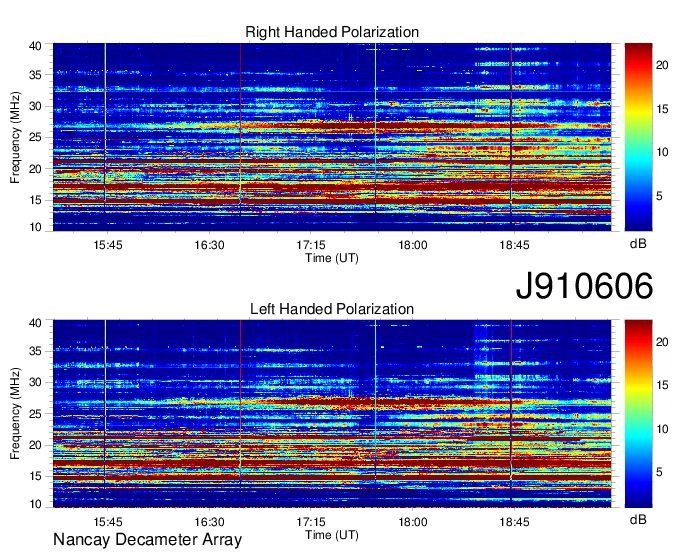Click the 40 MHz tick on bottom plot
This screenshot has width=680, height=552.
pyautogui.click(x=36, y=323)
